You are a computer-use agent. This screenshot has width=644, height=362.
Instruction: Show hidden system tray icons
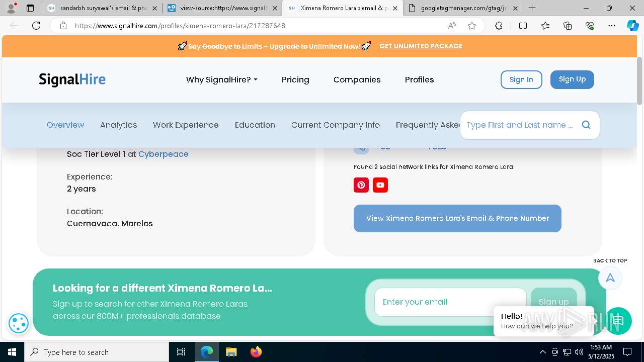[x=542, y=352]
